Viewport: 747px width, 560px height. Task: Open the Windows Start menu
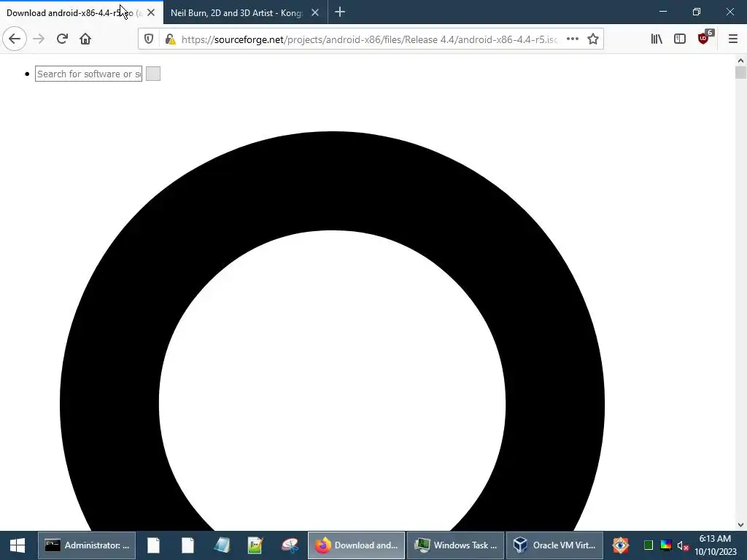pos(18,545)
